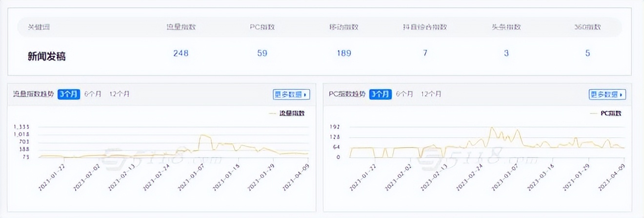The height and width of the screenshot is (218, 644).
Task: Click the 1,018 y-axis label
Action: coord(22,135)
